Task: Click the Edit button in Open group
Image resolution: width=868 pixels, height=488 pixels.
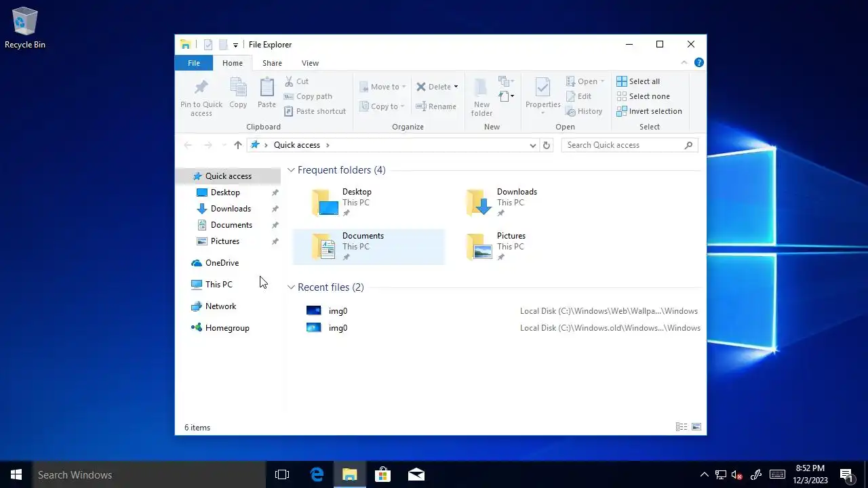Action: pyautogui.click(x=578, y=96)
